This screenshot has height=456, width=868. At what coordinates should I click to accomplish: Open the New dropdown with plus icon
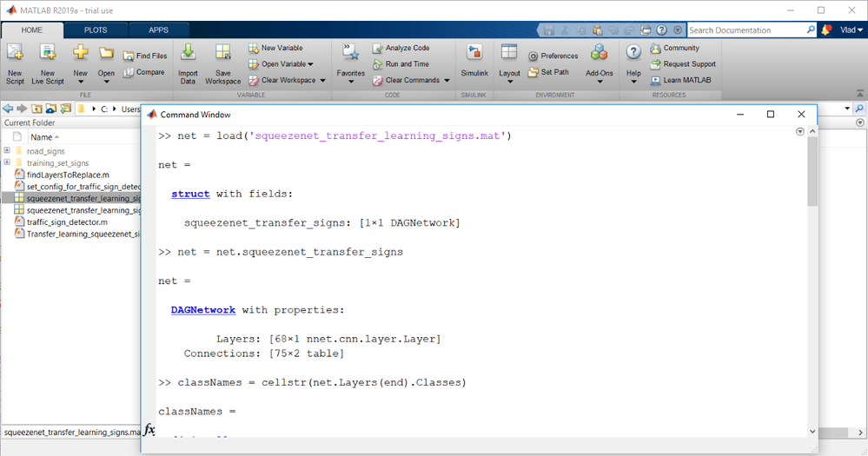80,65
